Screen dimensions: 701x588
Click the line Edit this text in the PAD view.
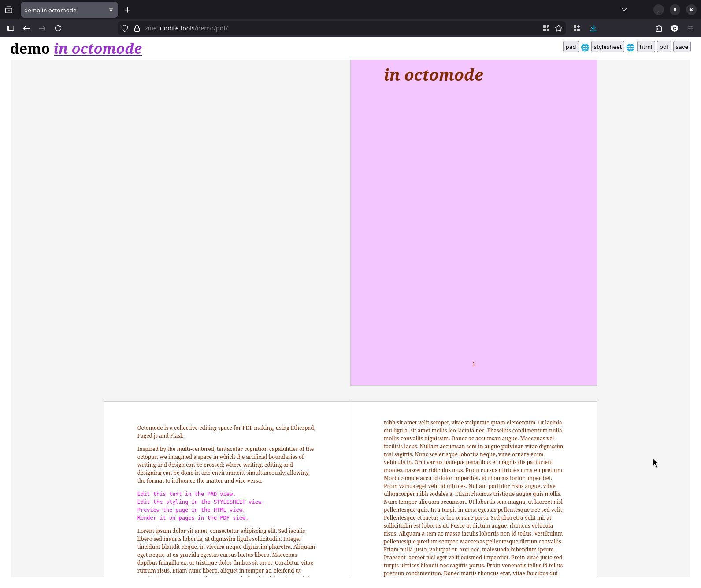[x=186, y=494]
